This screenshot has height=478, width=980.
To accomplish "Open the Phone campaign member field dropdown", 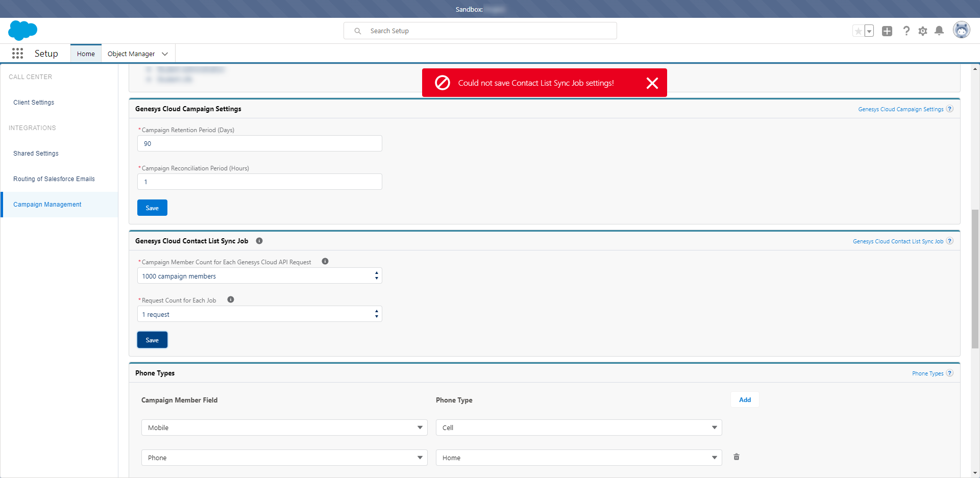I will click(284, 458).
